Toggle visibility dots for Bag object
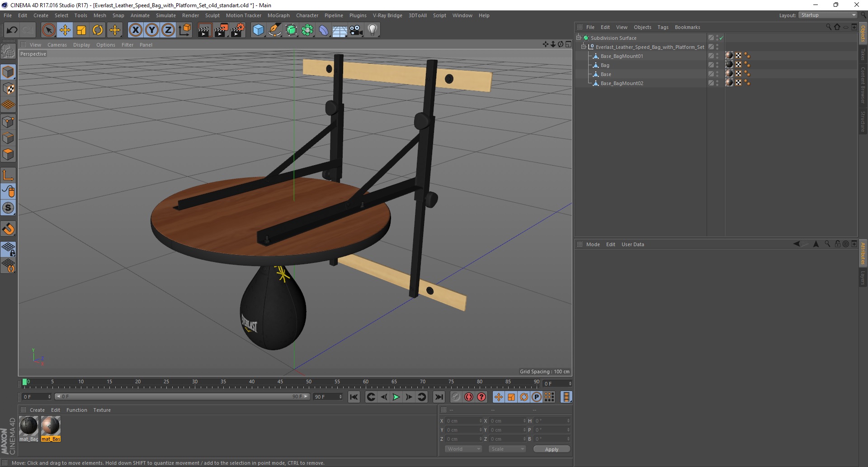 click(717, 65)
